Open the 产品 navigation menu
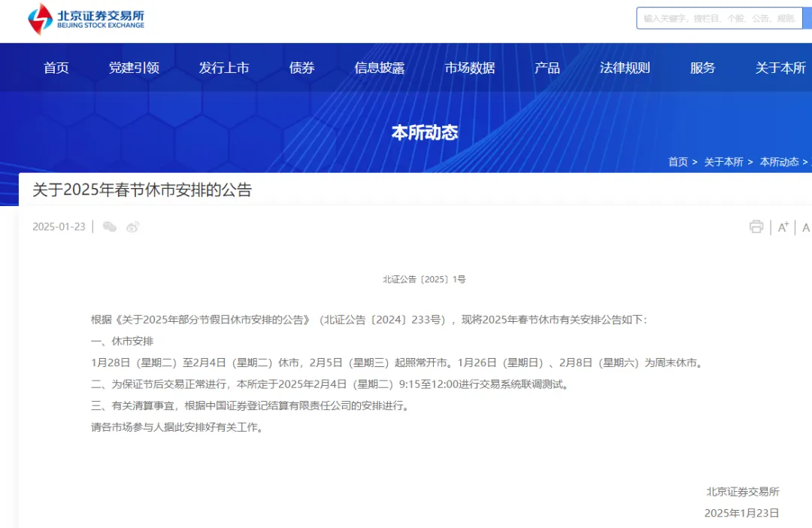 547,67
